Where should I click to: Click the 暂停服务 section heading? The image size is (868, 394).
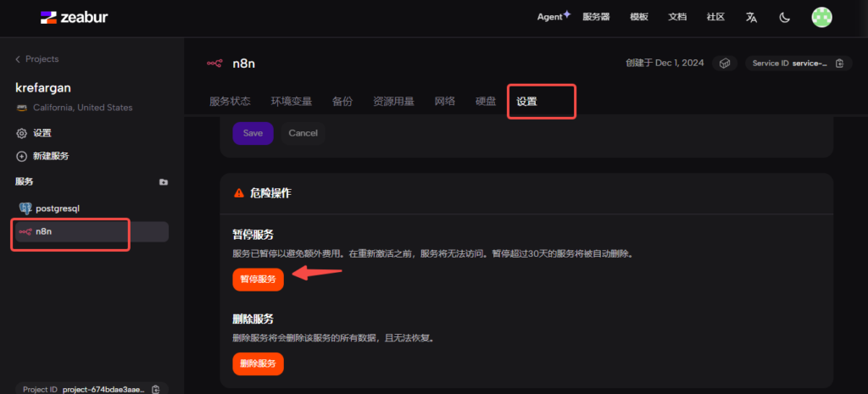[253, 235]
